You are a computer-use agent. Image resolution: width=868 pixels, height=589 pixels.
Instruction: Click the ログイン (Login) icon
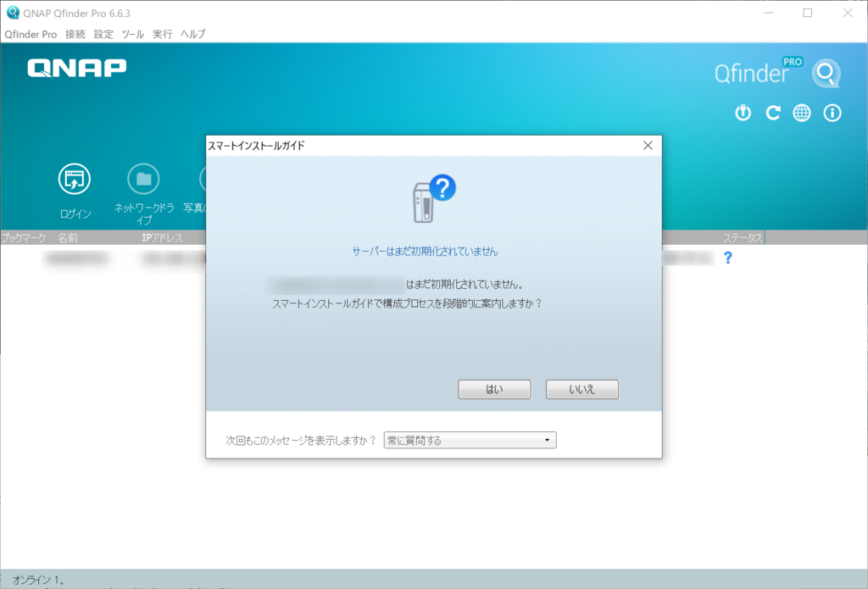coord(75,179)
